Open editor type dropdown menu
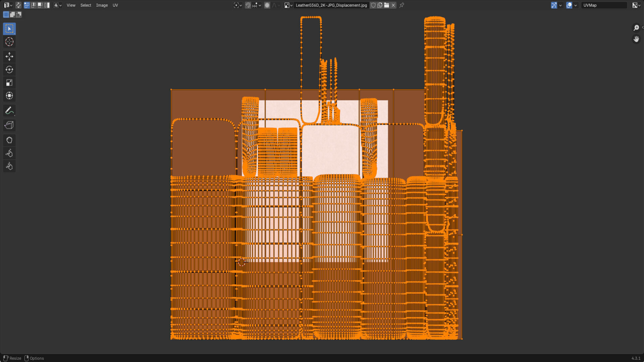The width and height of the screenshot is (644, 362). pyautogui.click(x=8, y=5)
